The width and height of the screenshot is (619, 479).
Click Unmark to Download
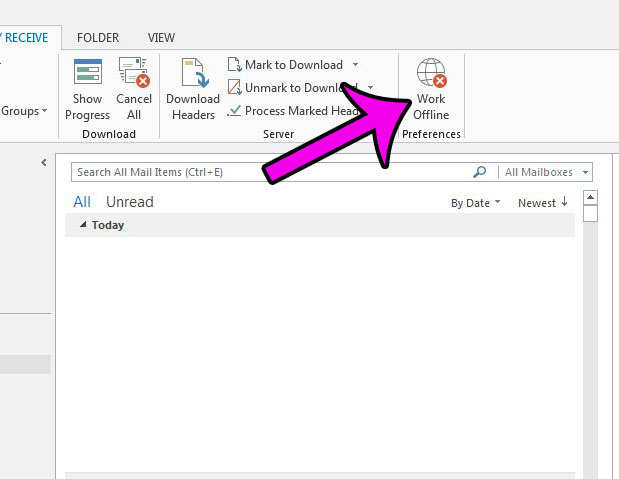(x=292, y=88)
